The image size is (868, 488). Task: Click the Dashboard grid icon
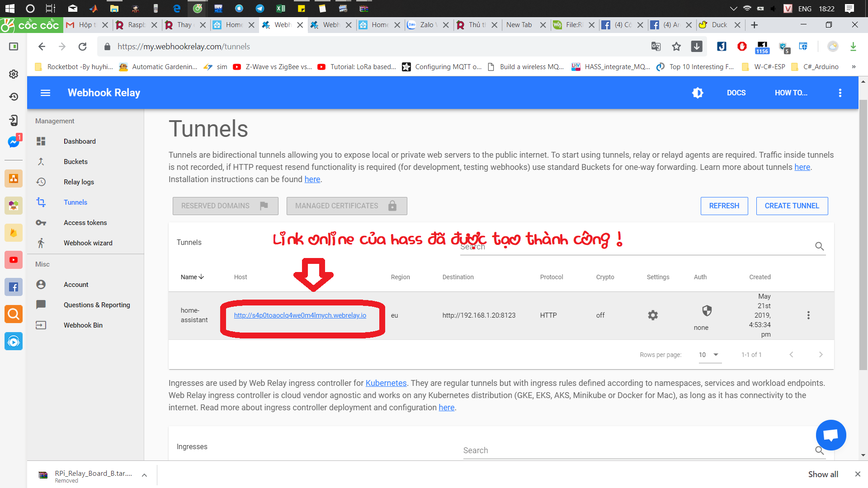(41, 141)
